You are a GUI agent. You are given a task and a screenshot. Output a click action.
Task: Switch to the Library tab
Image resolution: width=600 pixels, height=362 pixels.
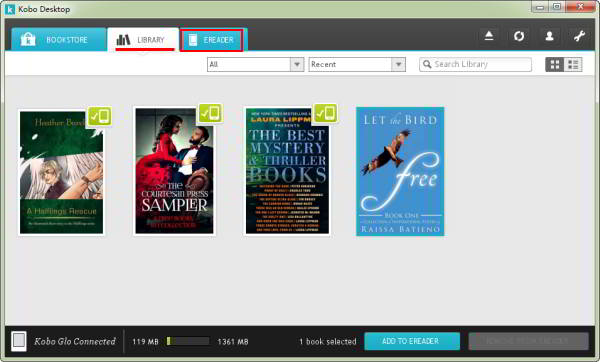tap(143, 39)
